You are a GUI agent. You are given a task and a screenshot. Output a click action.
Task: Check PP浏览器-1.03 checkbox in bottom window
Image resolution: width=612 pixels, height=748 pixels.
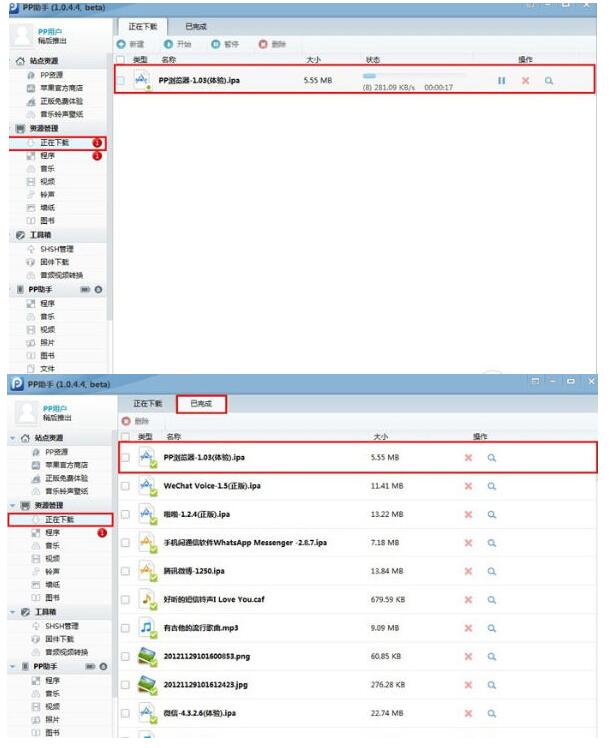[125, 457]
